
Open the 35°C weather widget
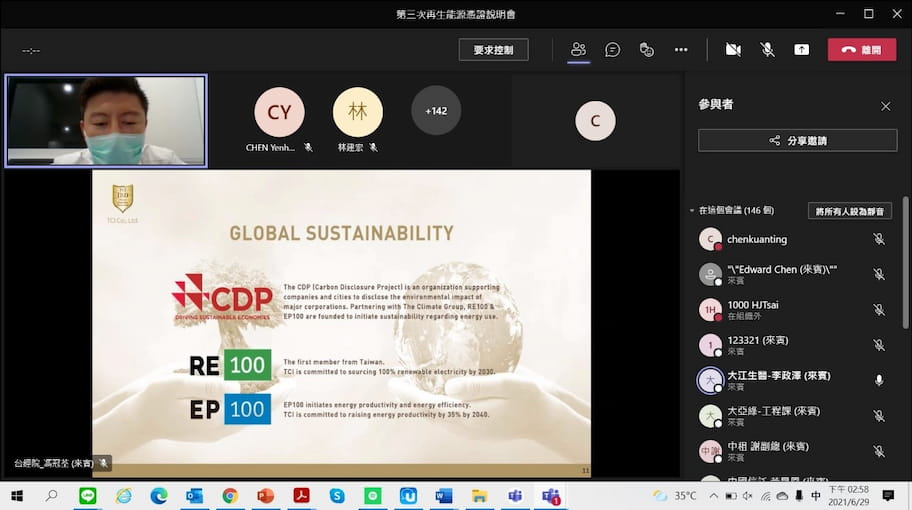click(x=674, y=496)
